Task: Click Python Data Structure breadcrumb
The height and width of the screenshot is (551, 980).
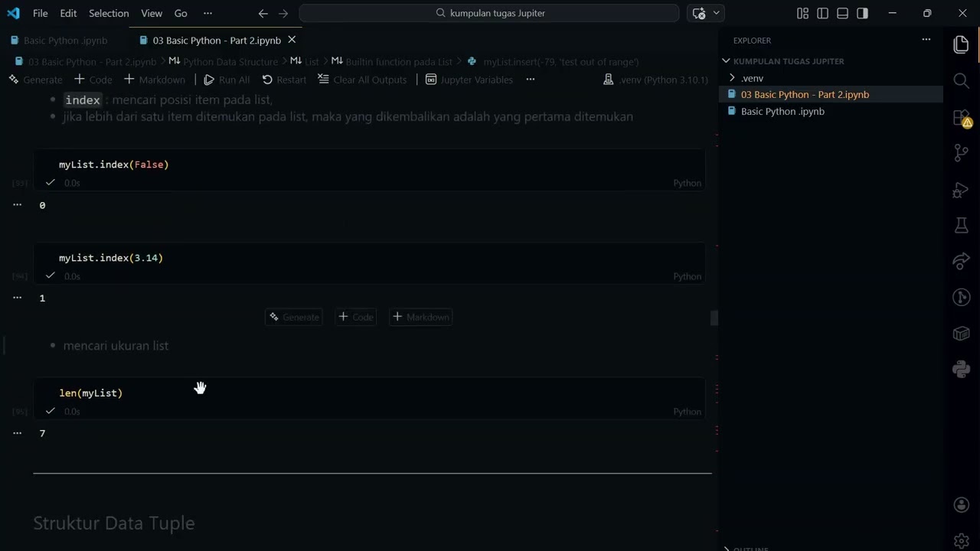Action: coord(230,61)
